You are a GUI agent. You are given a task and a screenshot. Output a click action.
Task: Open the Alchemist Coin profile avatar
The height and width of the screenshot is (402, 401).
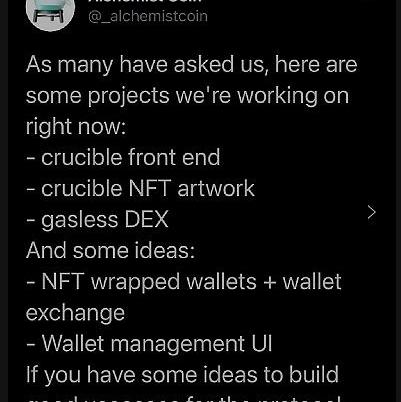[x=50, y=13]
